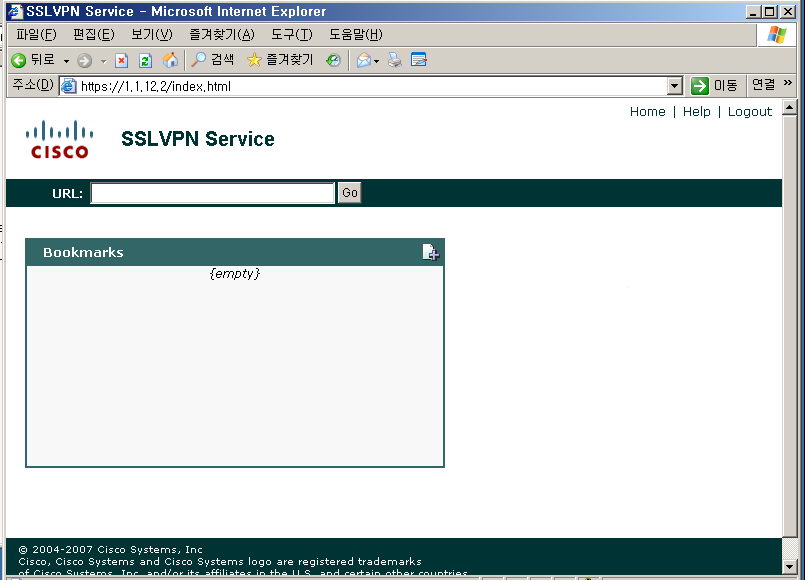Open the 편집(E) menu
Image resolution: width=805 pixels, height=580 pixels.
(94, 34)
